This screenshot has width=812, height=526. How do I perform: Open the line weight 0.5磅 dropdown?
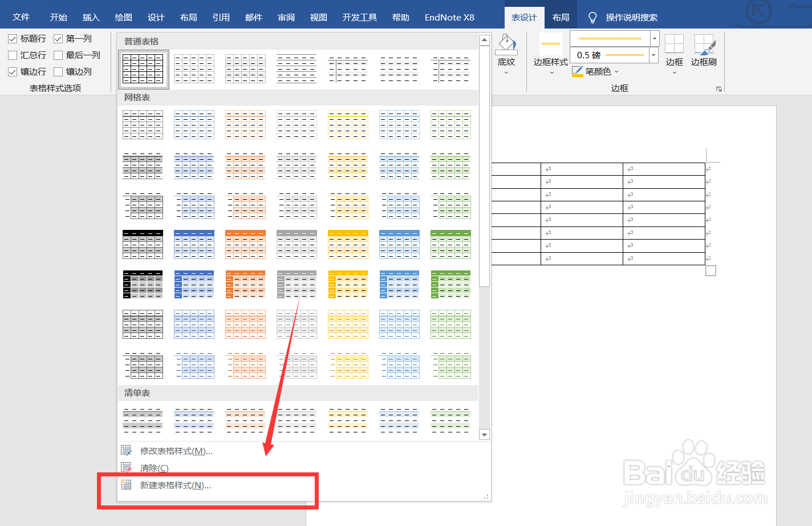click(653, 55)
